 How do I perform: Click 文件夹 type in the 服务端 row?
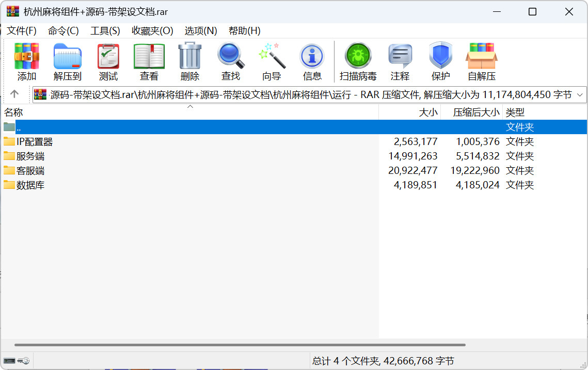click(520, 156)
